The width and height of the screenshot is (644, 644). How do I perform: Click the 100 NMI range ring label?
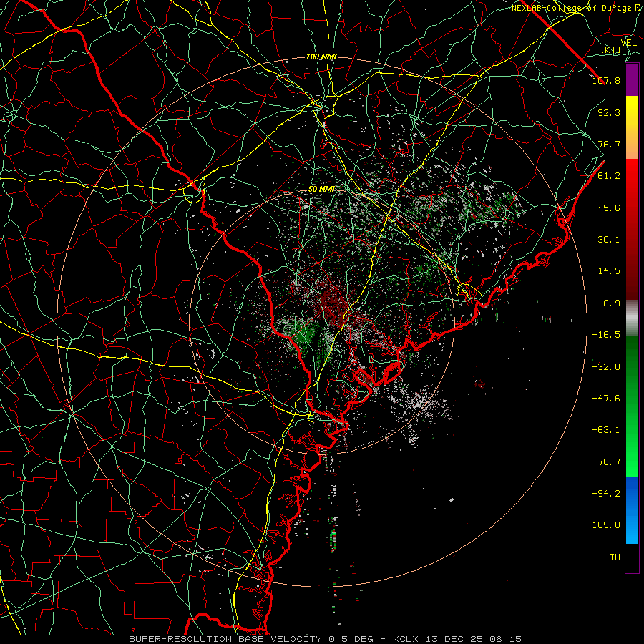(x=321, y=57)
